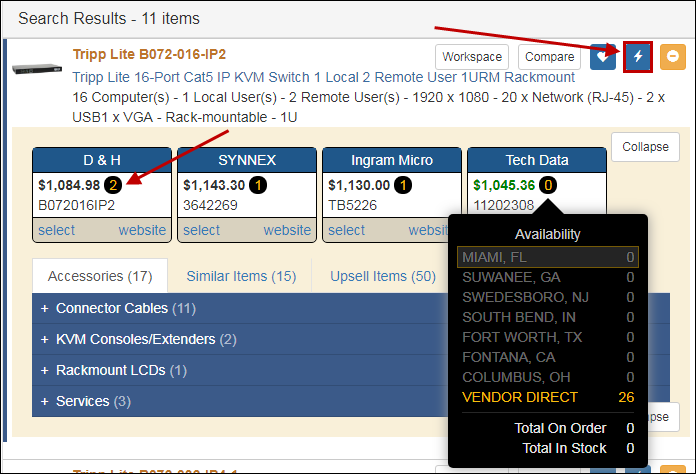Open the 16-Port Cat5 IP KVM description link
Screen dimensions: 696x474
click(x=323, y=77)
